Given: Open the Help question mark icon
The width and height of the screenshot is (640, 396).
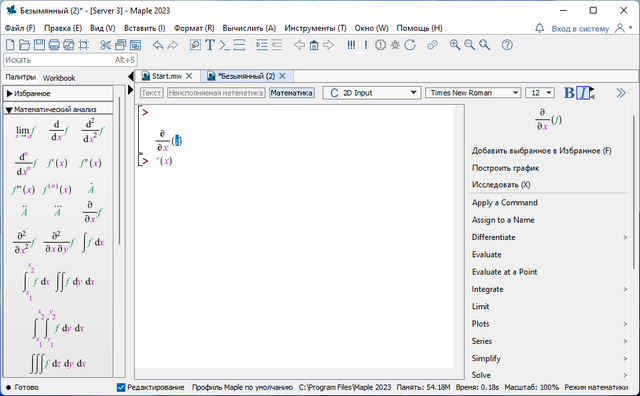Looking at the screenshot, I should [507, 45].
